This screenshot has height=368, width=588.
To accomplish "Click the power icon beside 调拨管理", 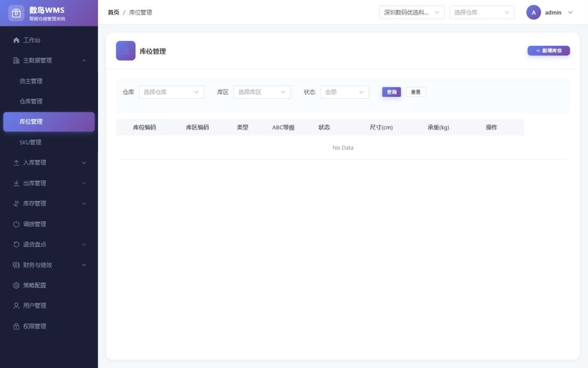I will 16,224.
